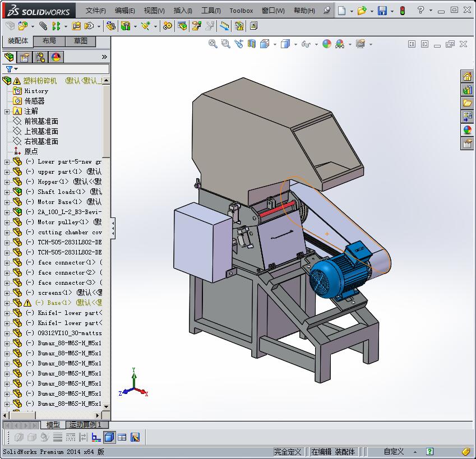Click the Exploded View icon

tap(196, 26)
